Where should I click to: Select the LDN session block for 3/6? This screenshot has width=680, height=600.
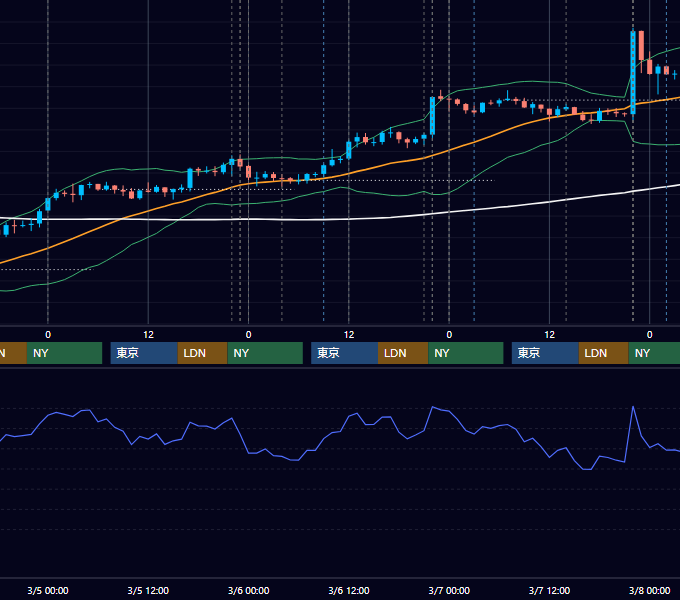tap(403, 353)
